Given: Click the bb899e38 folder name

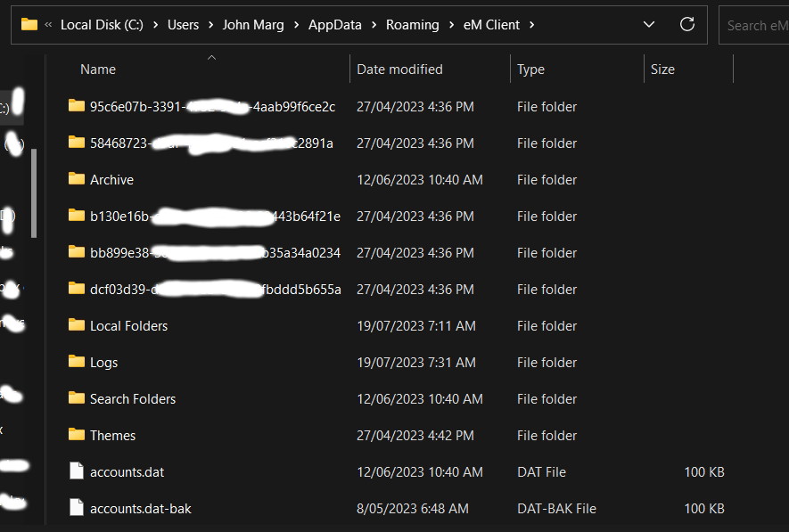Looking at the screenshot, I should pyautogui.click(x=215, y=253).
